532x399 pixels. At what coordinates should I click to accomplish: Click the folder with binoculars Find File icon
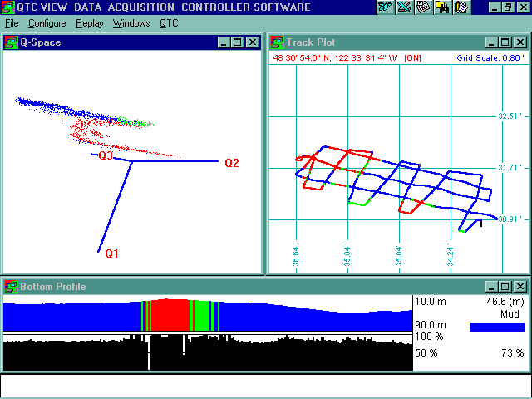click(x=441, y=7)
